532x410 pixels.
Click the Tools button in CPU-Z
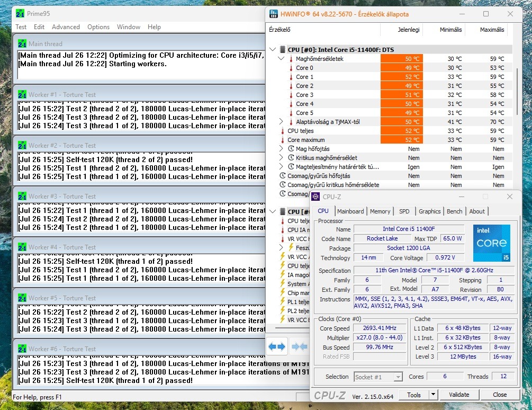[413, 395]
